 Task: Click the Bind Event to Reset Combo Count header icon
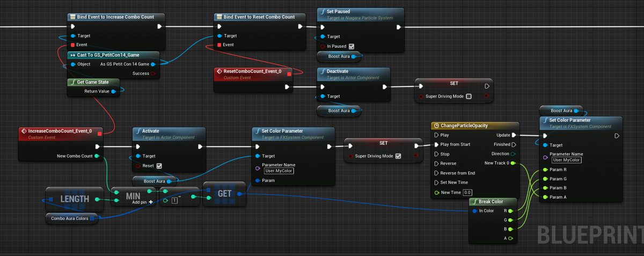219,17
